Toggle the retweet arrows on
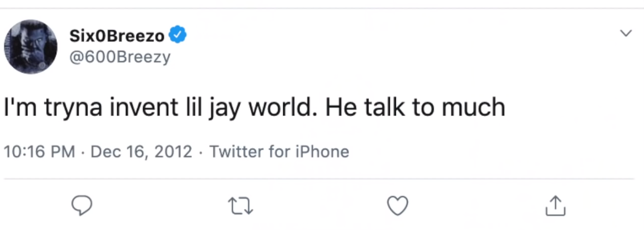 242,206
